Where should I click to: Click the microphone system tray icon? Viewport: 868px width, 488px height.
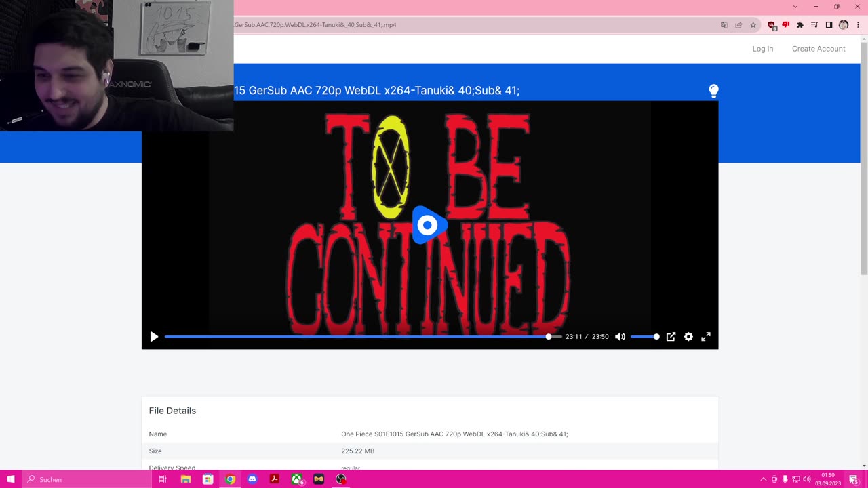click(x=785, y=479)
